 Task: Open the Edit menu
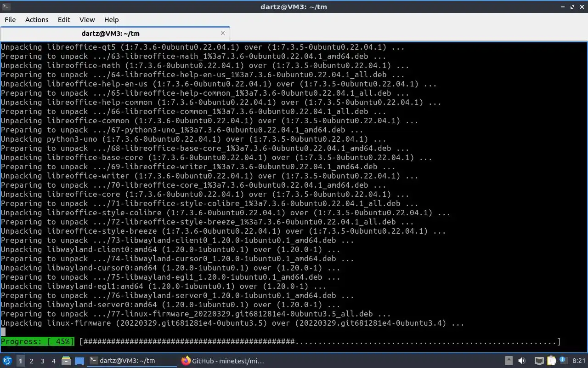click(x=64, y=19)
